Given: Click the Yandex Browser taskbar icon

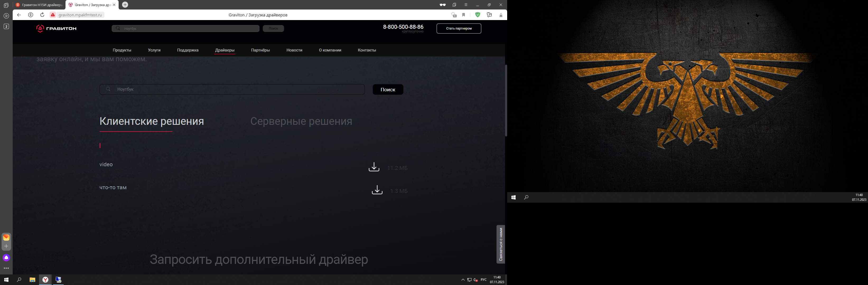Looking at the screenshot, I should click(45, 280).
